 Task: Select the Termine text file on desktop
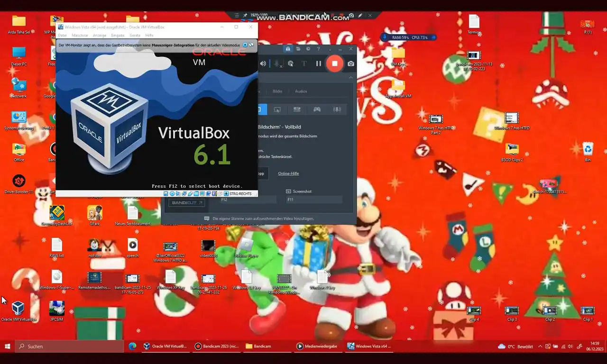[x=474, y=25]
